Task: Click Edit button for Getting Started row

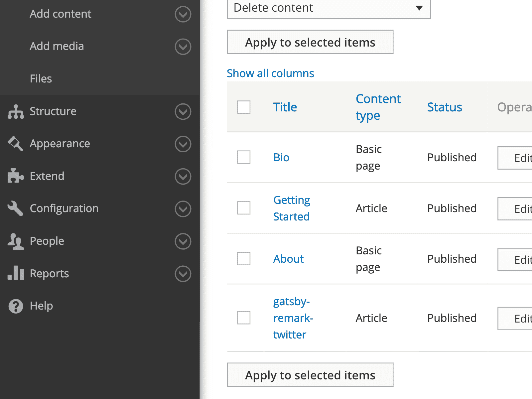Action: pyautogui.click(x=515, y=209)
